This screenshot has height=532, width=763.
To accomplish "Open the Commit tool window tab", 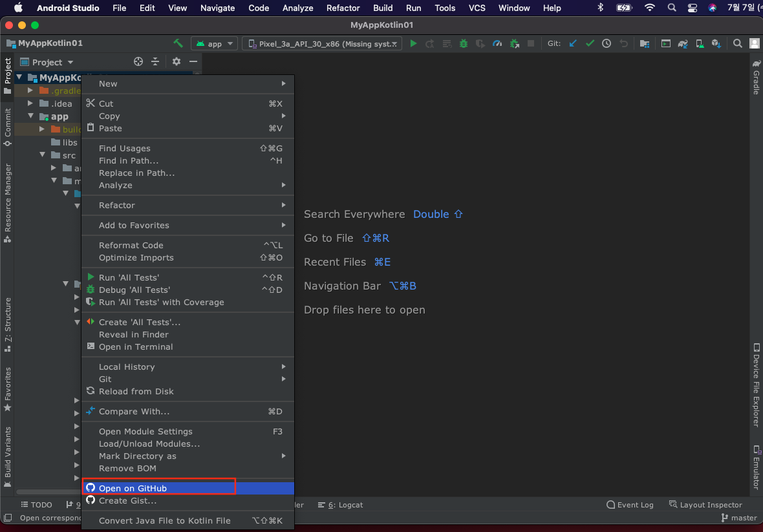I will (x=7, y=127).
